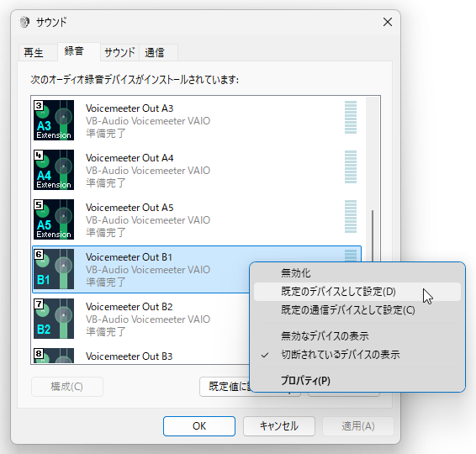The image size is (476, 454).
Task: Click VB-Audio Voicemeeter VAIO under Out B1
Action: pos(148,270)
